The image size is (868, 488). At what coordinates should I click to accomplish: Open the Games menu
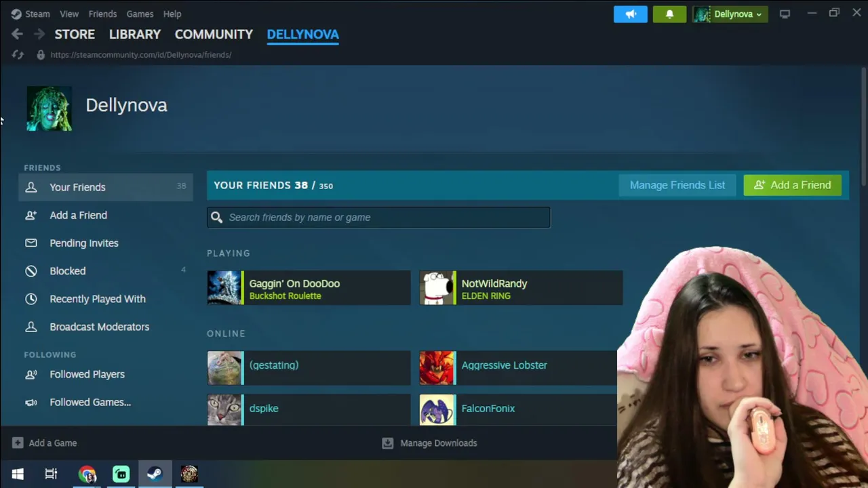(x=140, y=14)
